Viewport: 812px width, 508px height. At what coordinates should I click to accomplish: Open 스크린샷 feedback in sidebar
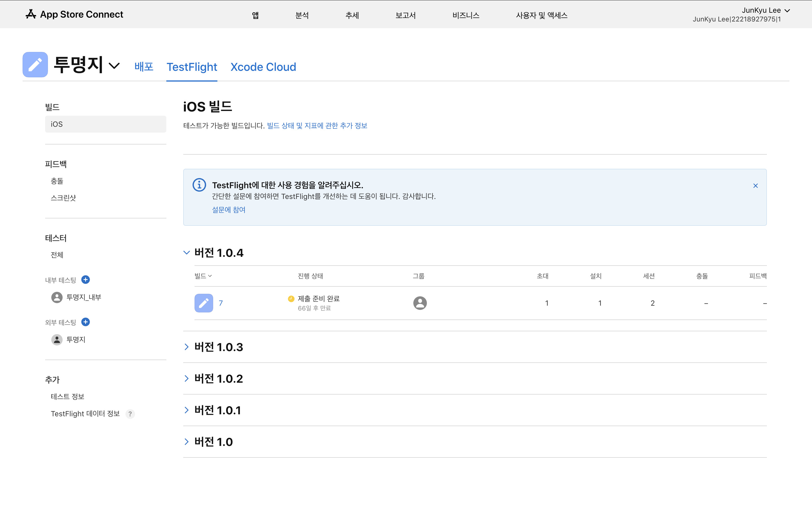tap(63, 198)
